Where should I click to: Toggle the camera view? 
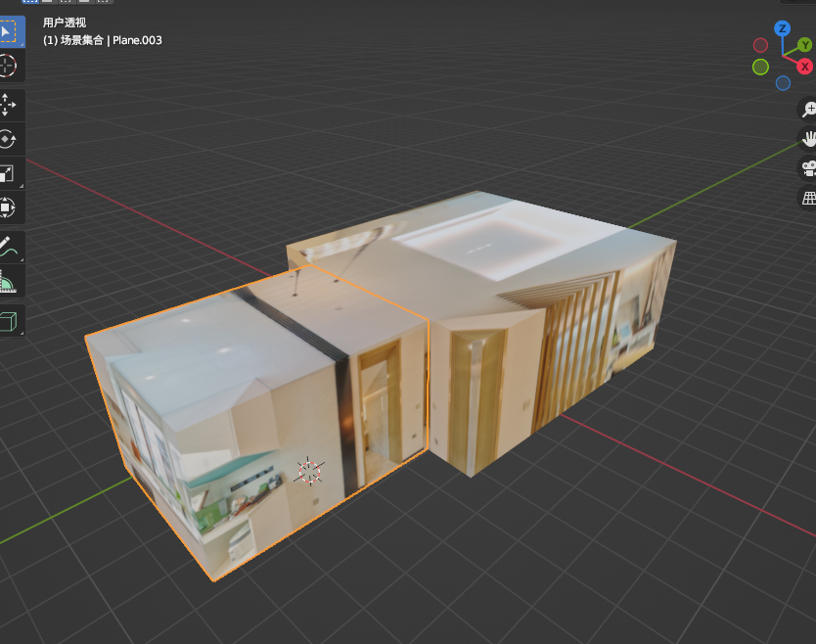pyautogui.click(x=808, y=167)
